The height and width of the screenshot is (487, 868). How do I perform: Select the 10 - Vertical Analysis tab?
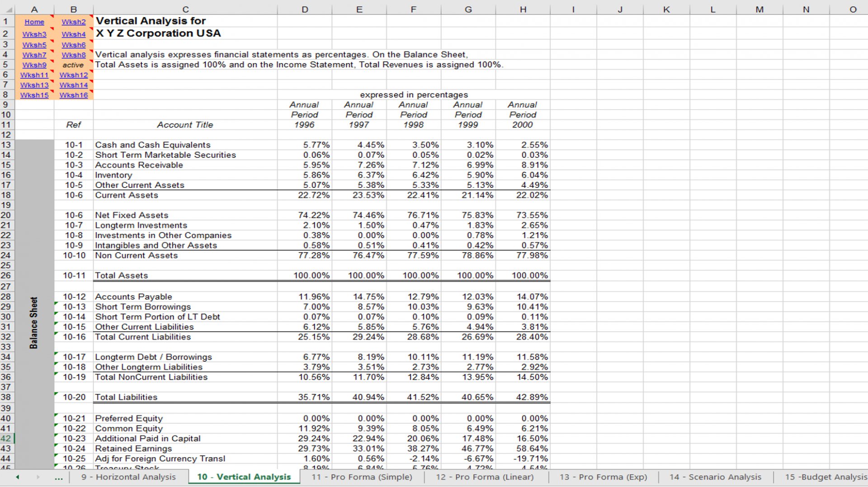244,477
